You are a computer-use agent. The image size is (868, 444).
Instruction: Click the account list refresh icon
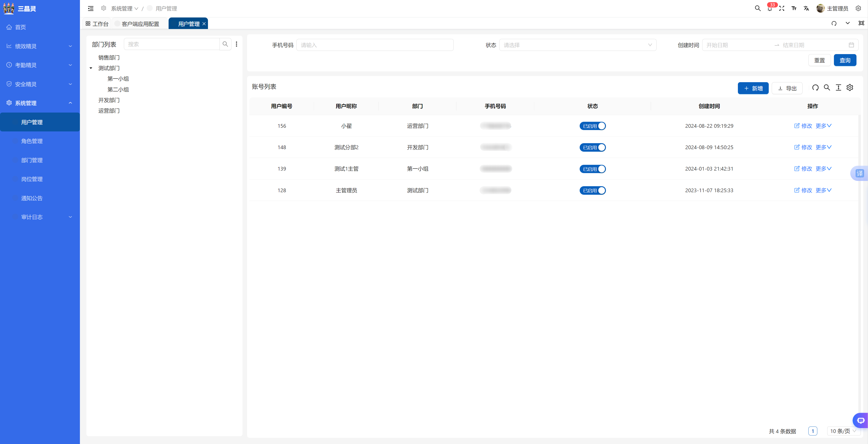(815, 88)
